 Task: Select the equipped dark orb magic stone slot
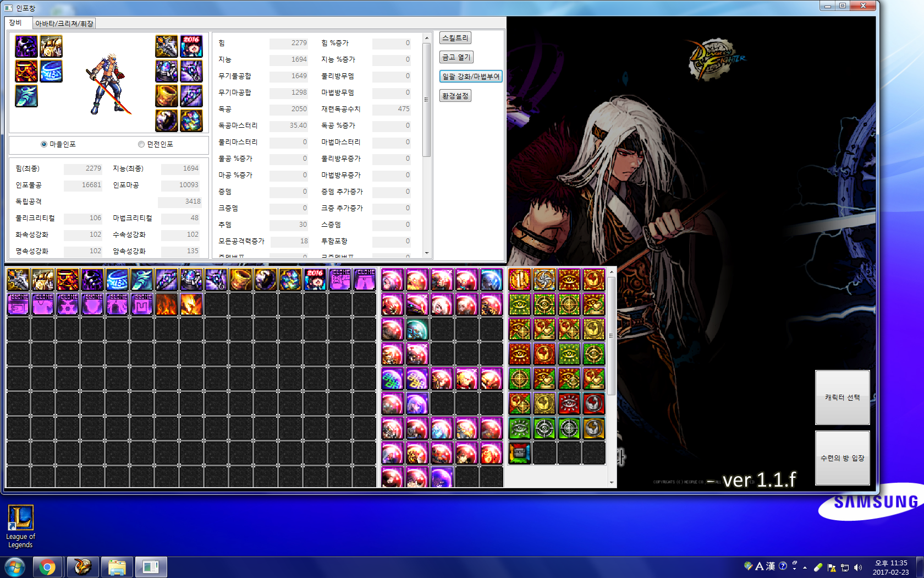pyautogui.click(x=167, y=121)
